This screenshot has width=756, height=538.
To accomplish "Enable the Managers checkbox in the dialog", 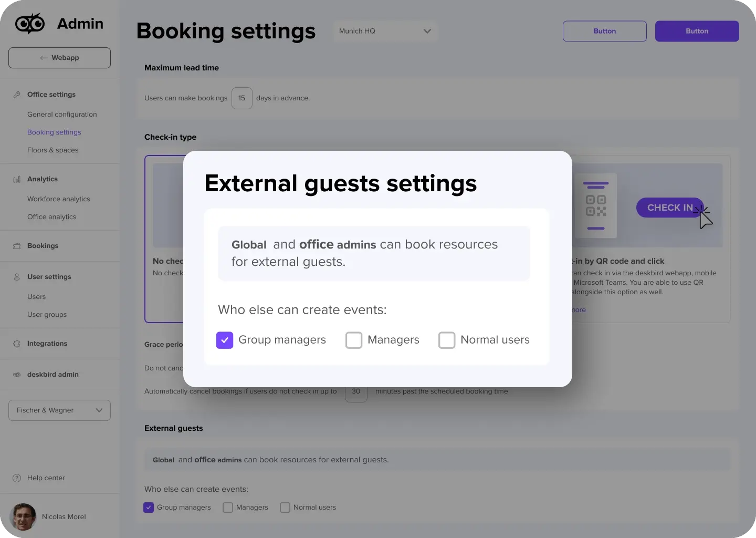I will click(354, 340).
